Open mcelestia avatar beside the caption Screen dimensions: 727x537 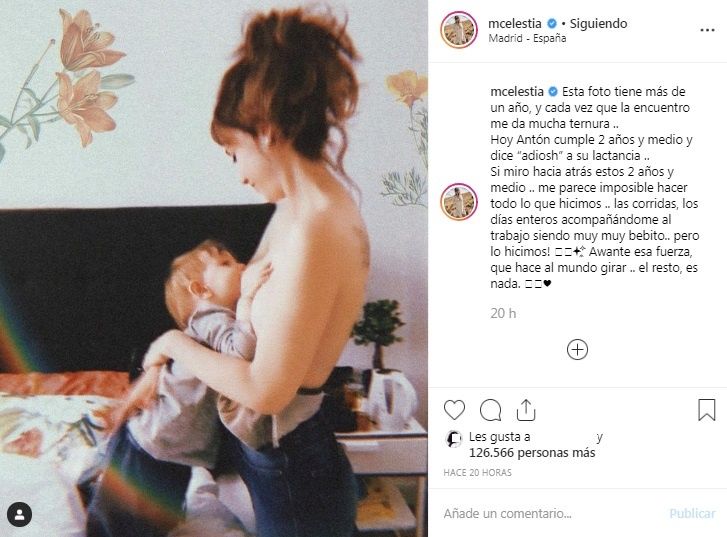click(x=459, y=202)
